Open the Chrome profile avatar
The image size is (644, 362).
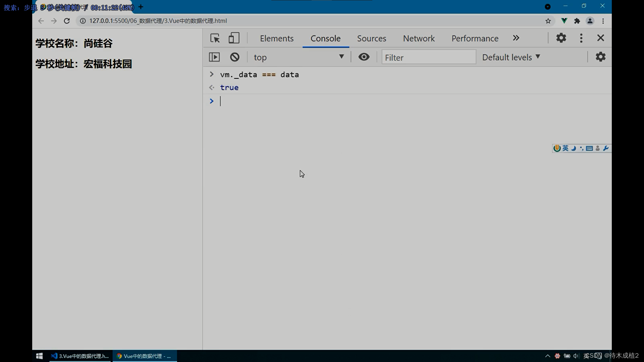tap(590, 21)
